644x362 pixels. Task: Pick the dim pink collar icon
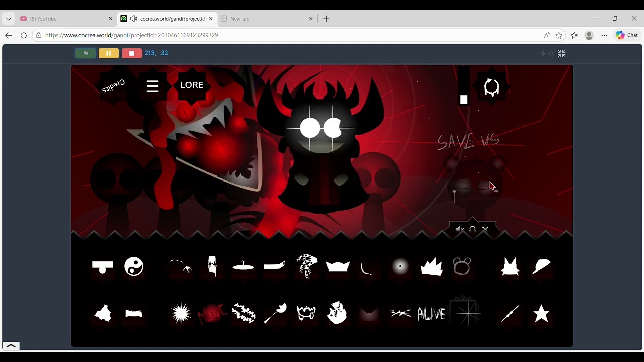(369, 315)
